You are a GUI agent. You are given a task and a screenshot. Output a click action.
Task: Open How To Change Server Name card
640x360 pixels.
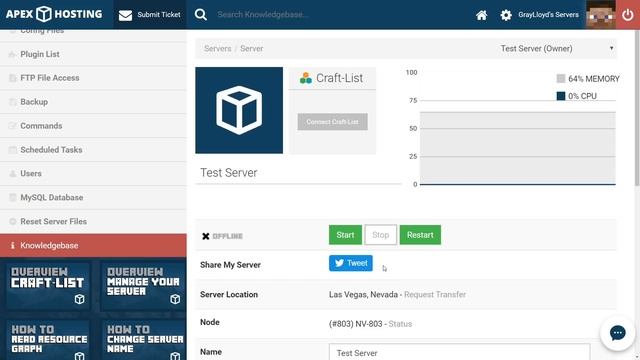click(x=143, y=340)
